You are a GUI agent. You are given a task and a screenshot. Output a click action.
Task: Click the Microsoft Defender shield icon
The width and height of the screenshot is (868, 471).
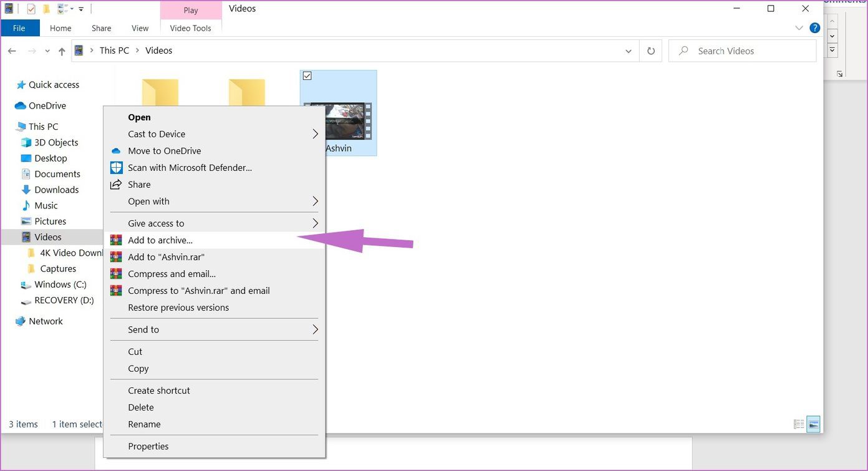pos(116,168)
